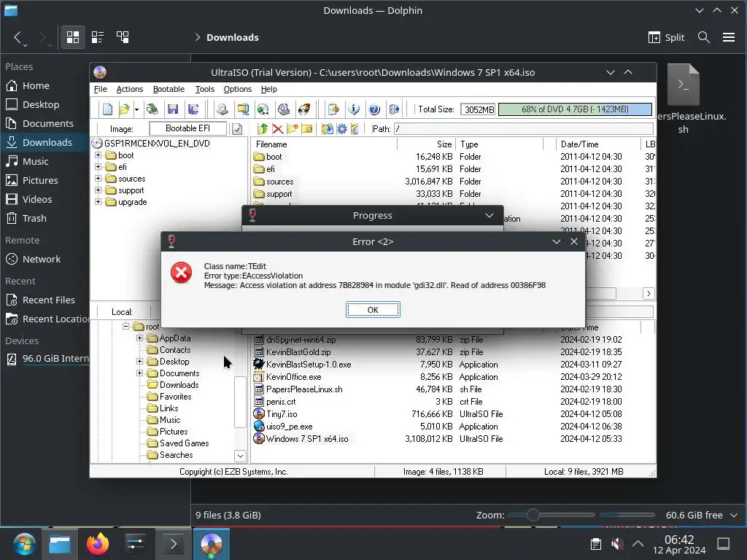Click the Open image folder icon
Screen dimensions: 747x560
click(124, 109)
